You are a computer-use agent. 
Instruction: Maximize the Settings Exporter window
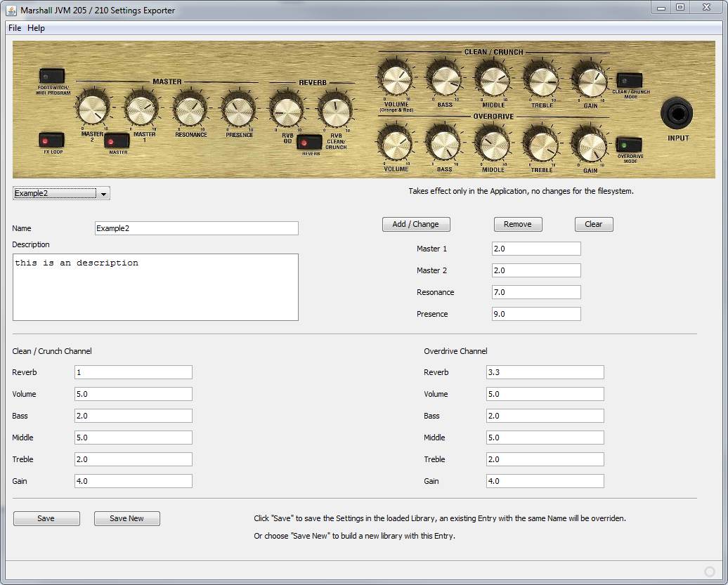pos(680,7)
